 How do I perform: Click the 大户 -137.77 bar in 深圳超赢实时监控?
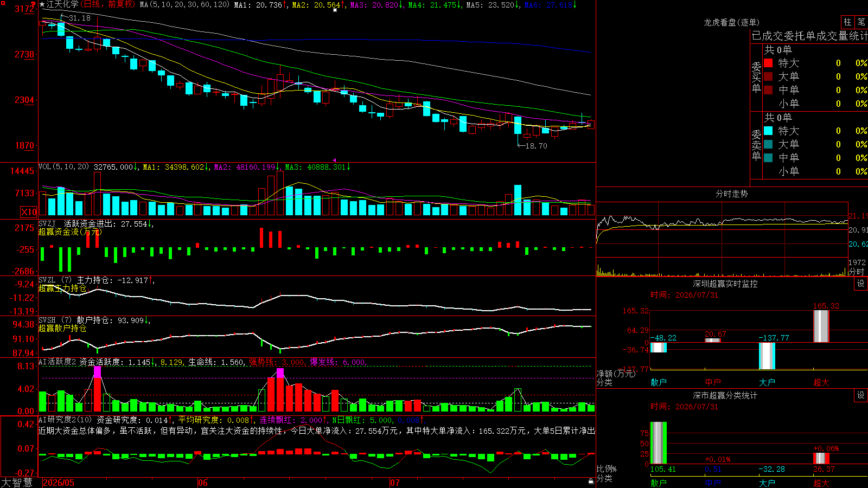point(767,356)
